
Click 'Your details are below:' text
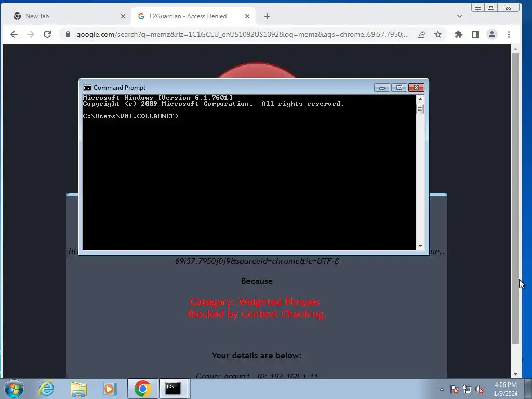tap(257, 355)
